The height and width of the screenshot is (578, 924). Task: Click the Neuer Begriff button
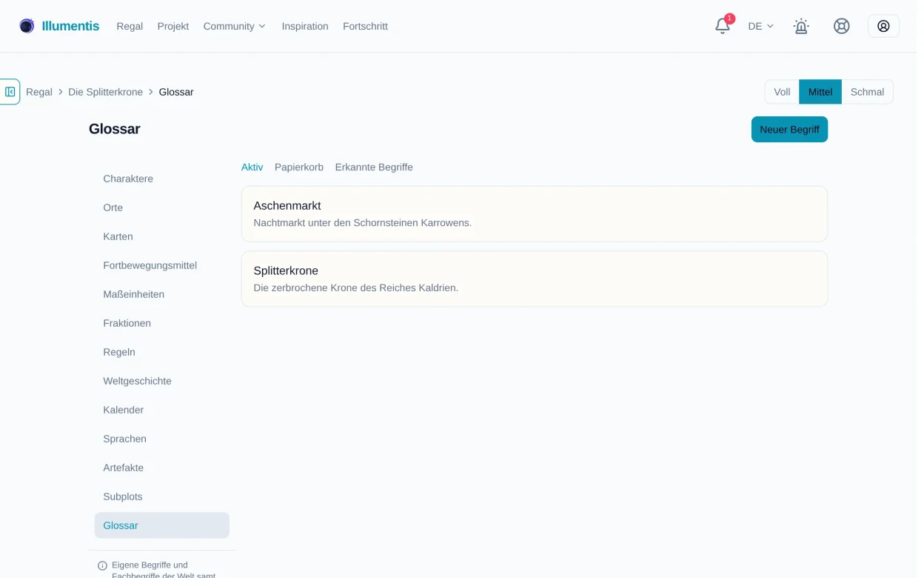click(789, 129)
